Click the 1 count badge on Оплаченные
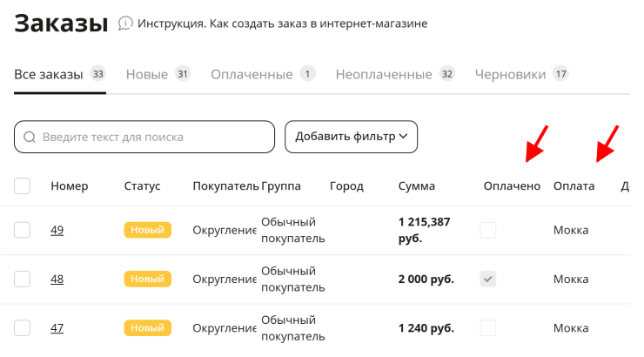This screenshot has height=357, width=644. click(x=307, y=74)
